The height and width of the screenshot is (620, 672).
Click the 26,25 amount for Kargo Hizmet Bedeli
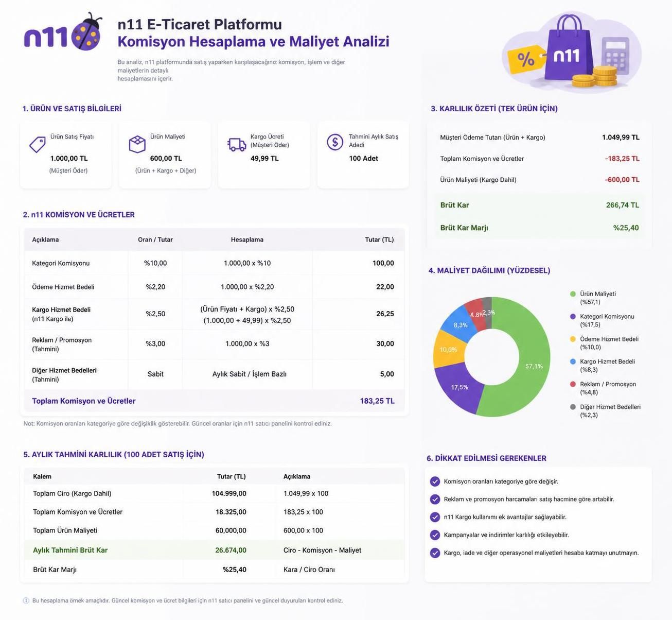(385, 314)
